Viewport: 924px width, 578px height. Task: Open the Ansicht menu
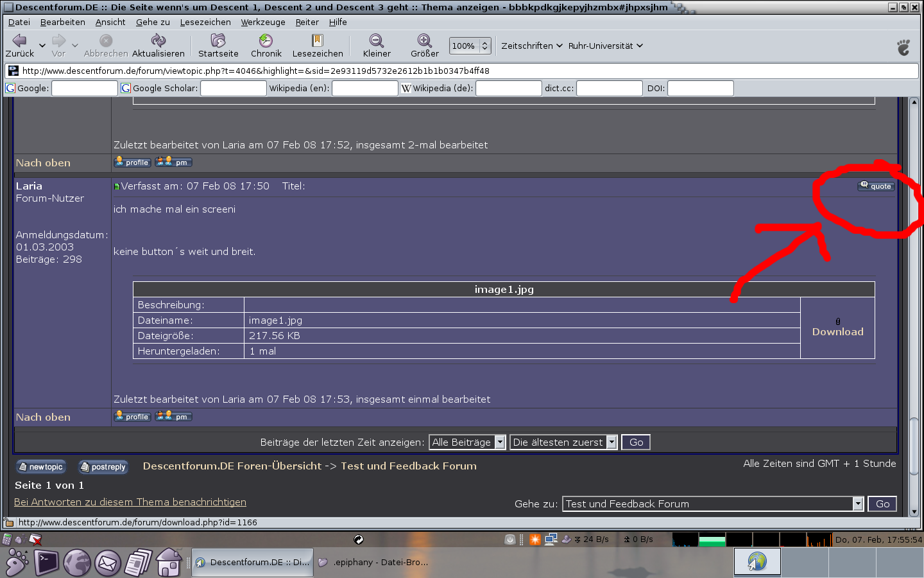click(110, 22)
